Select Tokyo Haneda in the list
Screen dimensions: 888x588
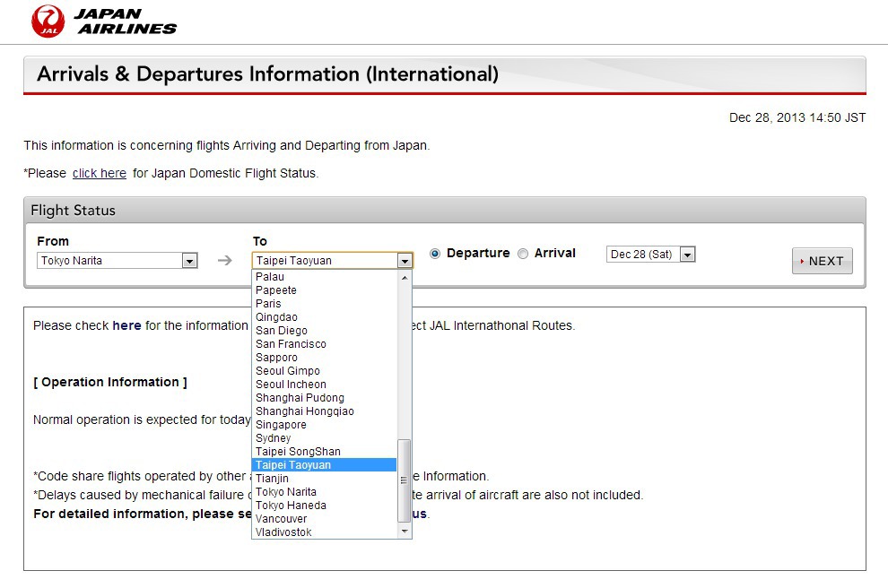[291, 506]
